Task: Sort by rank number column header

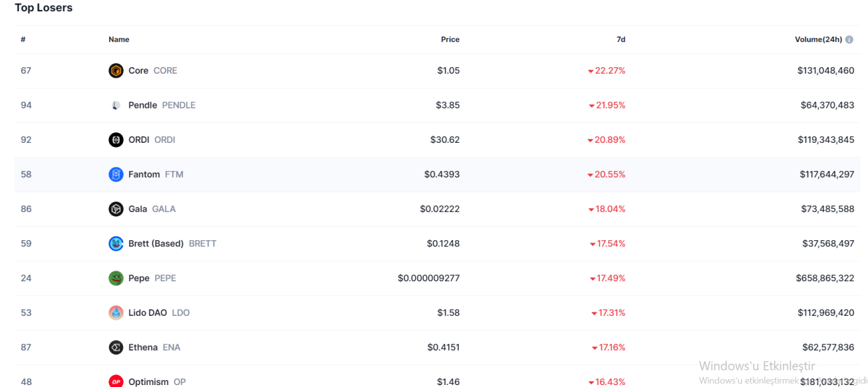Action: coord(23,39)
